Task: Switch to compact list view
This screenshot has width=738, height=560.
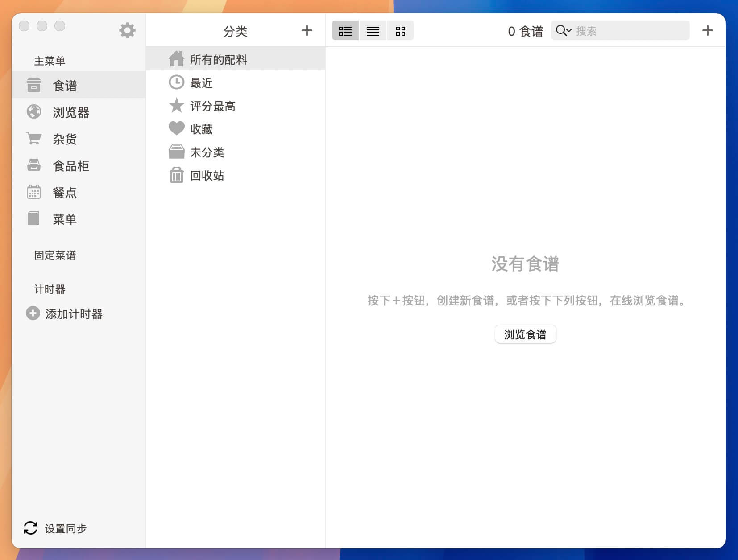Action: (373, 31)
